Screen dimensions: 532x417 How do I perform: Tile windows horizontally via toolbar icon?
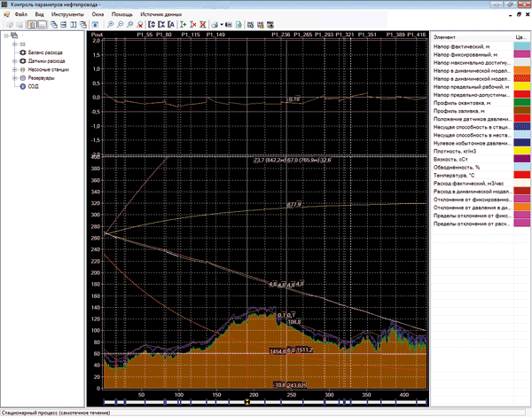(64, 25)
